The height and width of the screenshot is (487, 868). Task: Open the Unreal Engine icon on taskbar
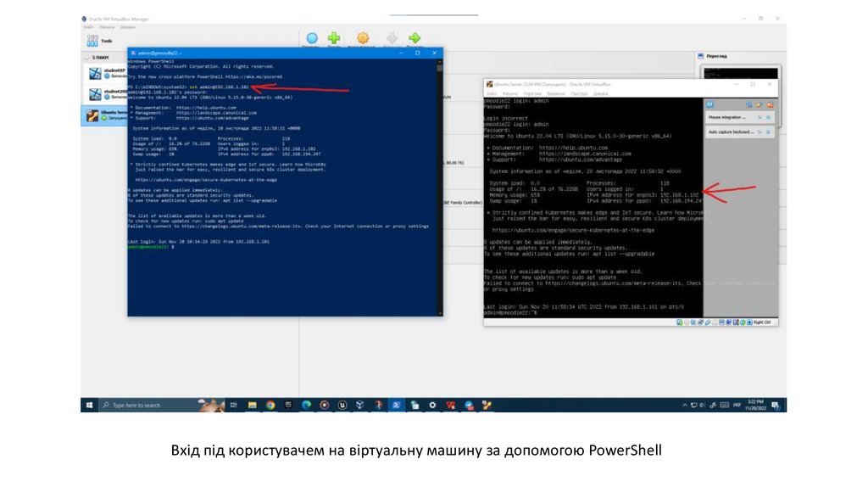pyautogui.click(x=342, y=406)
